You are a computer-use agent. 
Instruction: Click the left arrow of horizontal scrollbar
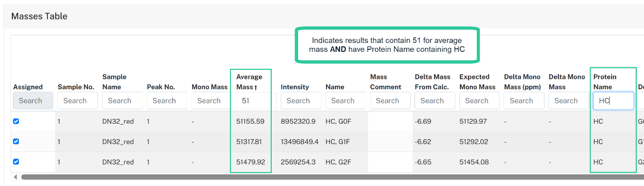(x=15, y=177)
